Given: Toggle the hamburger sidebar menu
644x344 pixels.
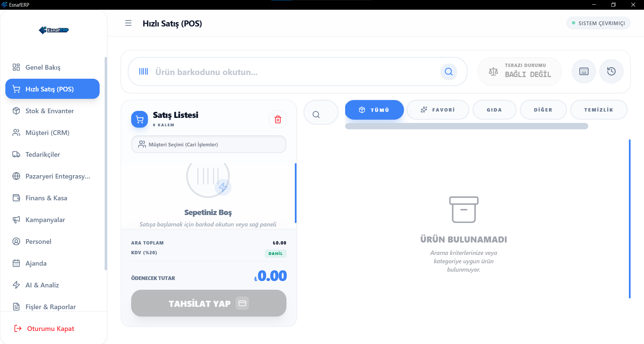Looking at the screenshot, I should point(128,23).
